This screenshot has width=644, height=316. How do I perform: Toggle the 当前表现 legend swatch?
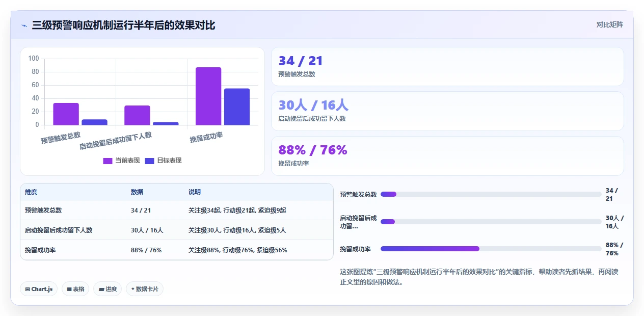point(108,161)
